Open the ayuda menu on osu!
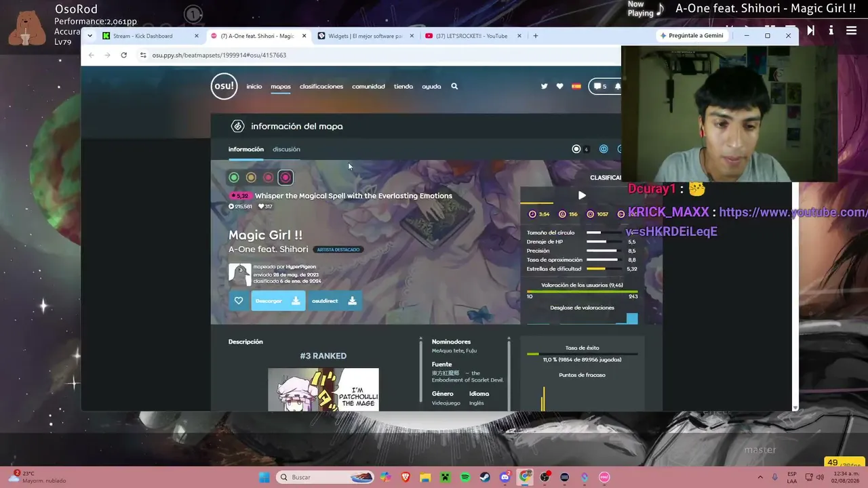 tap(431, 86)
